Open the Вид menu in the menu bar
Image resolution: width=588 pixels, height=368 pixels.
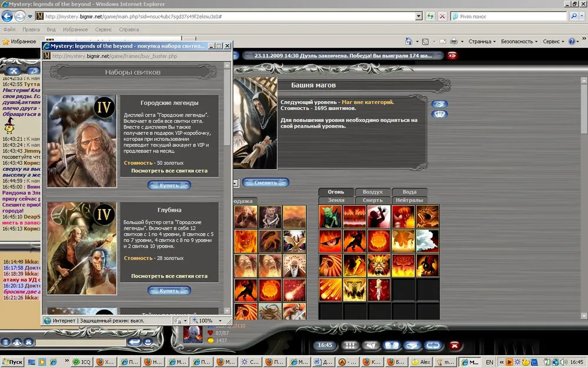pyautogui.click(x=51, y=29)
